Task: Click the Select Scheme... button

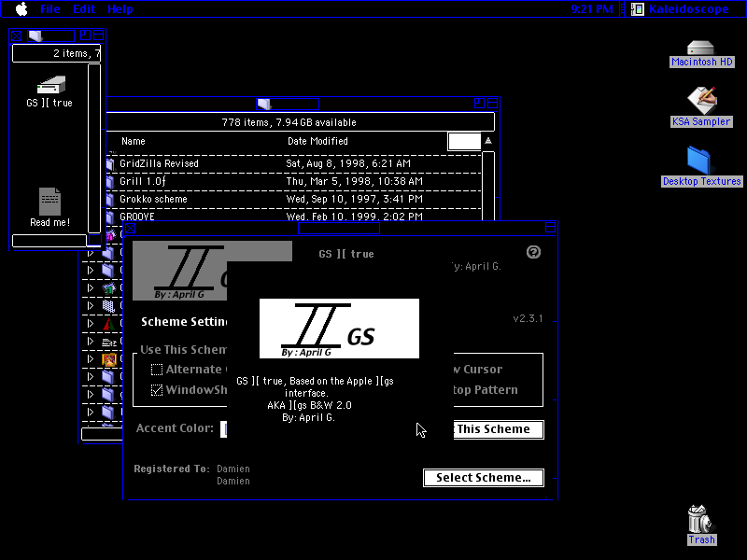Action: click(484, 478)
